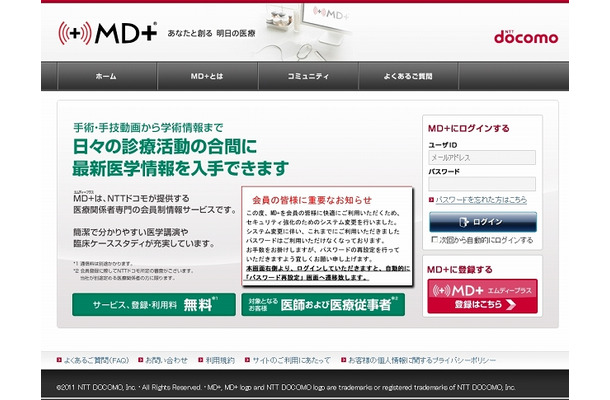610x400 pixels.
Task: Click the 会員の皆様に重要なお知らせ notice heading
Action: pos(312,200)
